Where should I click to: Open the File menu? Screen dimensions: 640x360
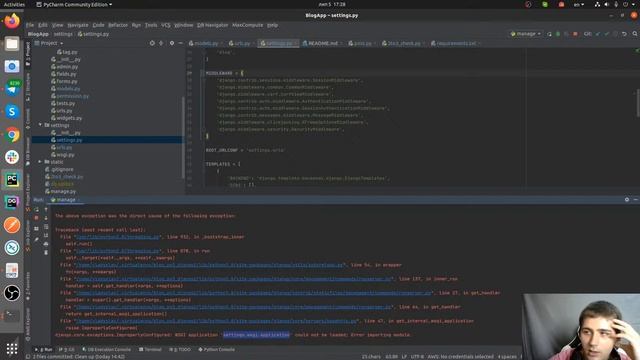pyautogui.click(x=30, y=25)
